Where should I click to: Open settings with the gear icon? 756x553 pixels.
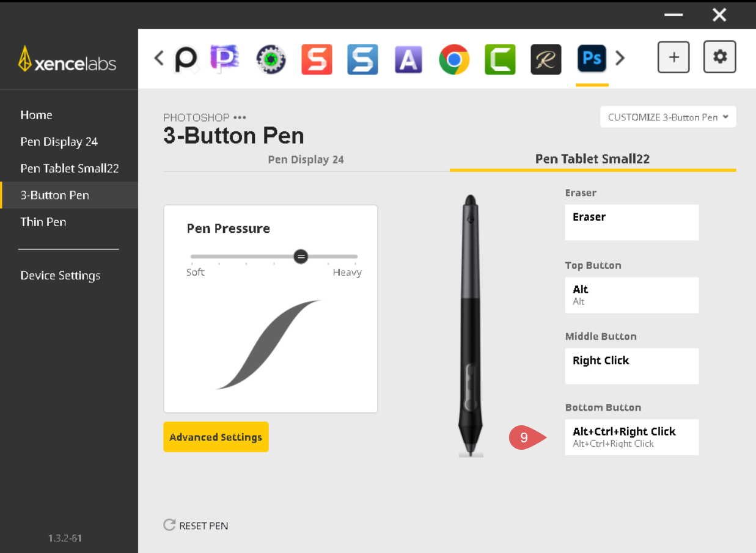720,57
